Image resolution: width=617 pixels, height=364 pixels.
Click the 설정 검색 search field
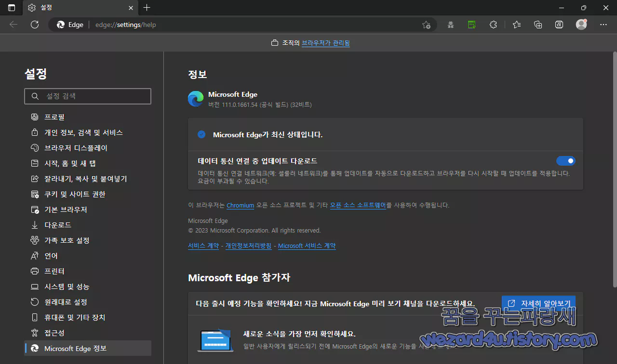[x=88, y=96]
